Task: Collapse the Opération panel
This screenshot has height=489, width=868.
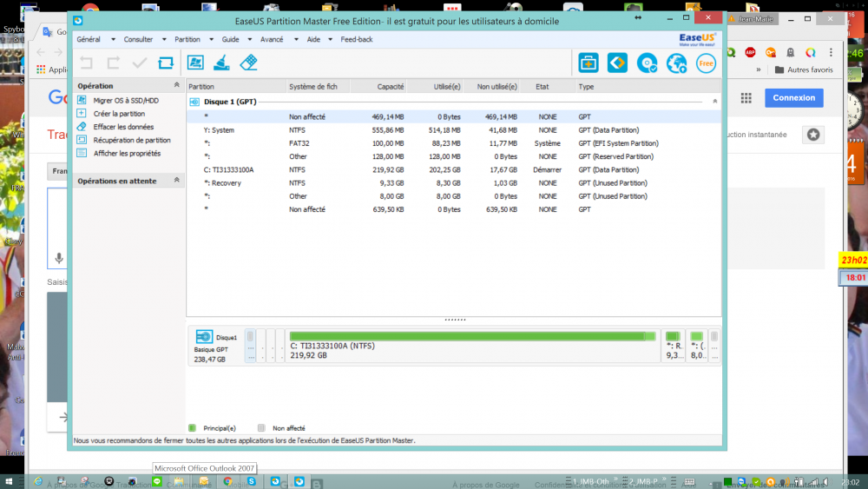Action: click(x=177, y=86)
